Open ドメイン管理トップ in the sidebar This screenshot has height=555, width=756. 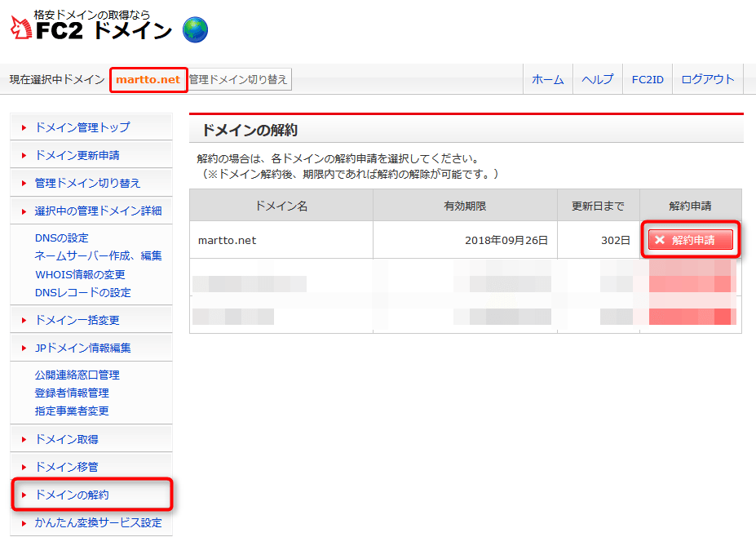(x=82, y=127)
